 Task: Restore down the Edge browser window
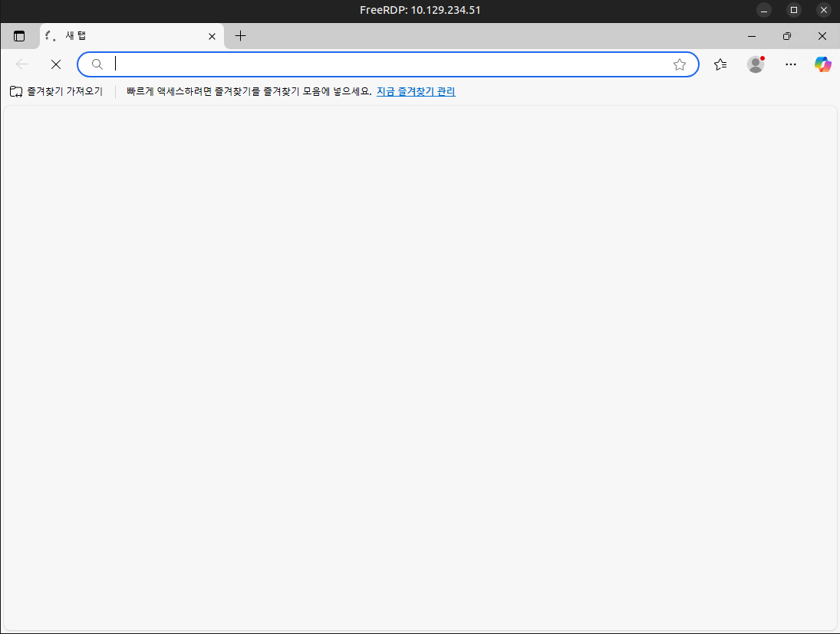787,36
